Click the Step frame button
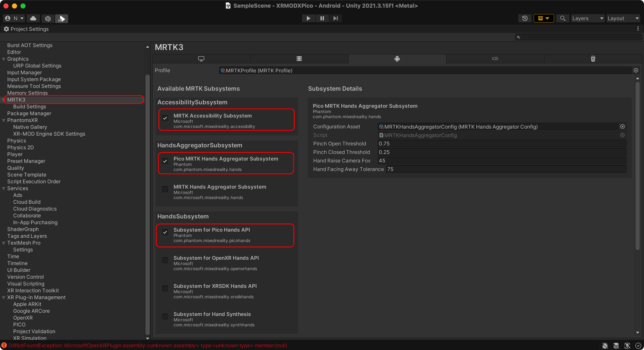Screen dimensions: 644x350 (335, 18)
